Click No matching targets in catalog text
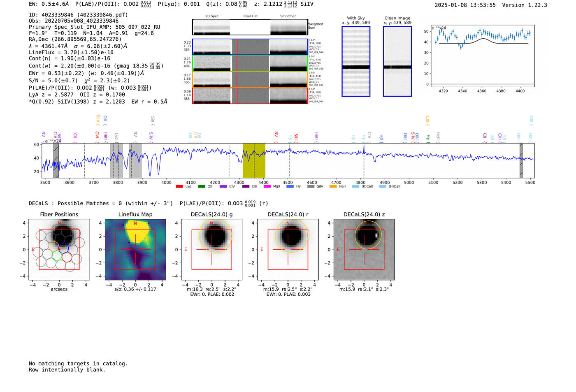 [x=78, y=364]
